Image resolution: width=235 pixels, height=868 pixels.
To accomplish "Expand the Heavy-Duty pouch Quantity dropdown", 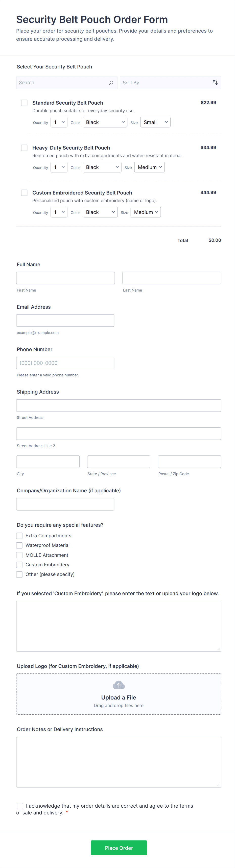I will tap(59, 167).
